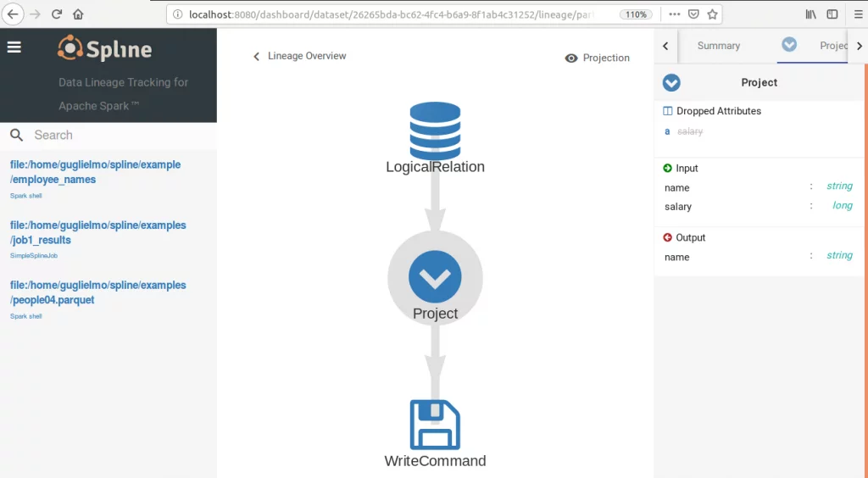868x478 pixels.
Task: Show site information icon in address bar
Action: [x=178, y=14]
